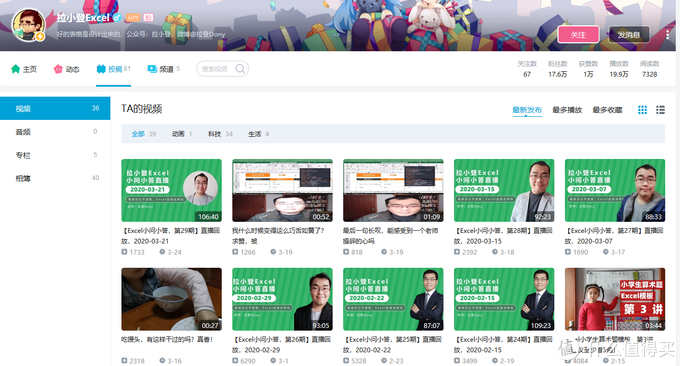Open the 2020-03-15 livestream thumbnail
680x366 pixels.
(x=504, y=190)
